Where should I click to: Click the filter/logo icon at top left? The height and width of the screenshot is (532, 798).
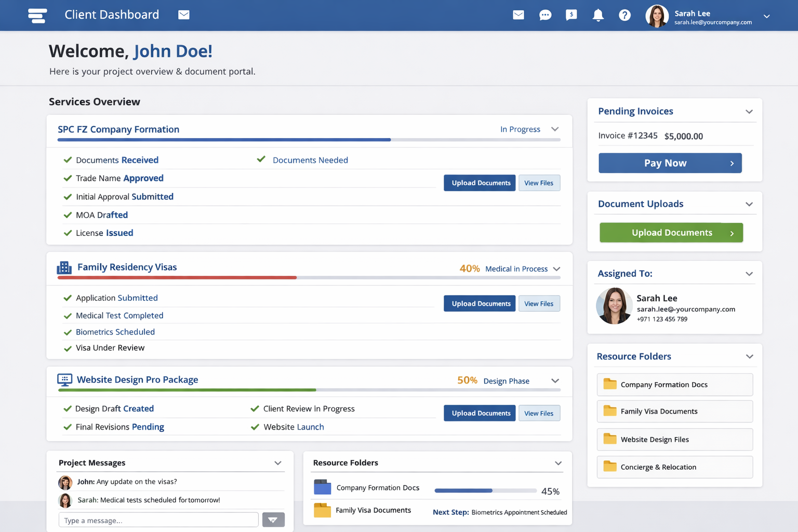[37, 16]
